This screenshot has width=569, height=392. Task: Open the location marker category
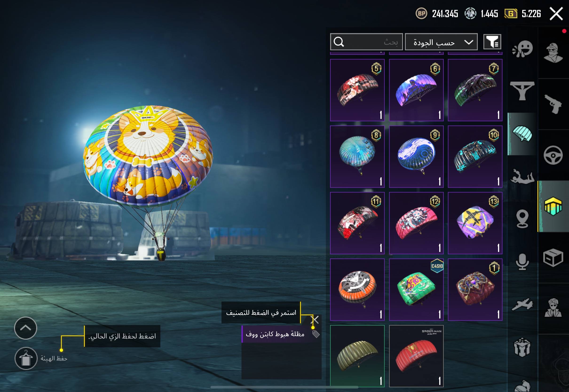coord(522,219)
